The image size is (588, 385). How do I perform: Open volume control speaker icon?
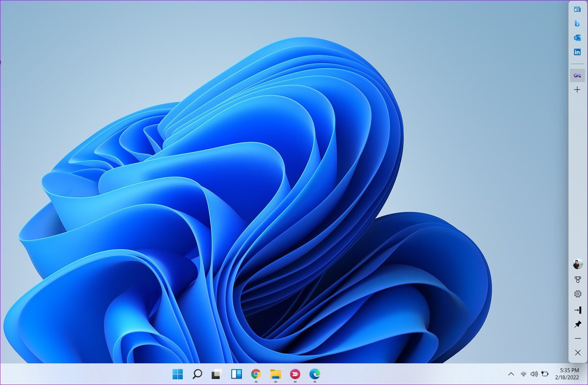[x=534, y=374]
